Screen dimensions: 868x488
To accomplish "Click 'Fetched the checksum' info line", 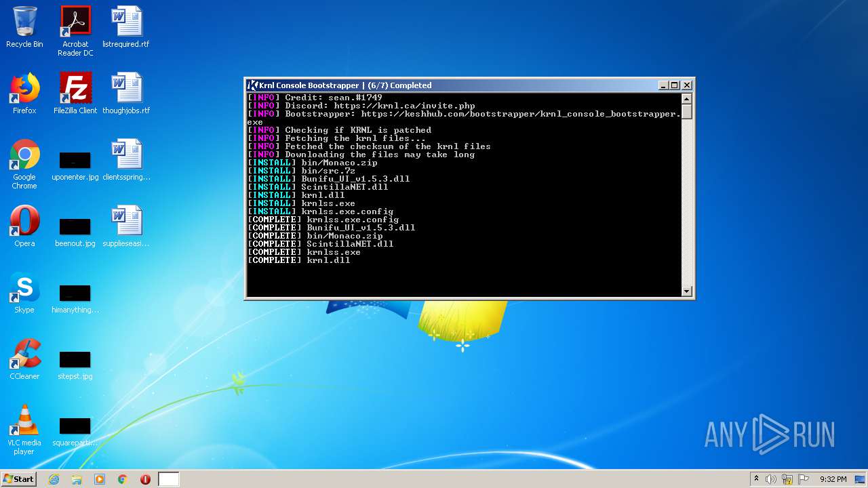I will [x=369, y=146].
